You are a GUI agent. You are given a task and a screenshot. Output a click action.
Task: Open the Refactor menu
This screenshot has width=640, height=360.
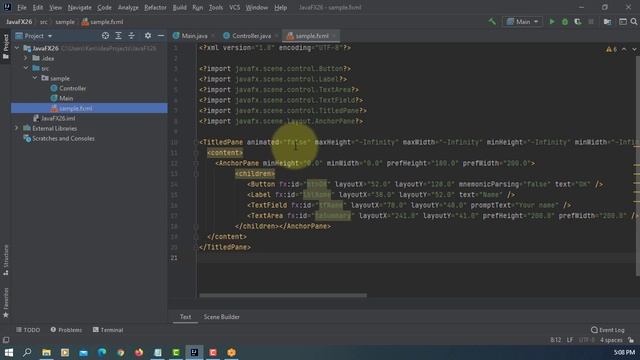(x=155, y=7)
